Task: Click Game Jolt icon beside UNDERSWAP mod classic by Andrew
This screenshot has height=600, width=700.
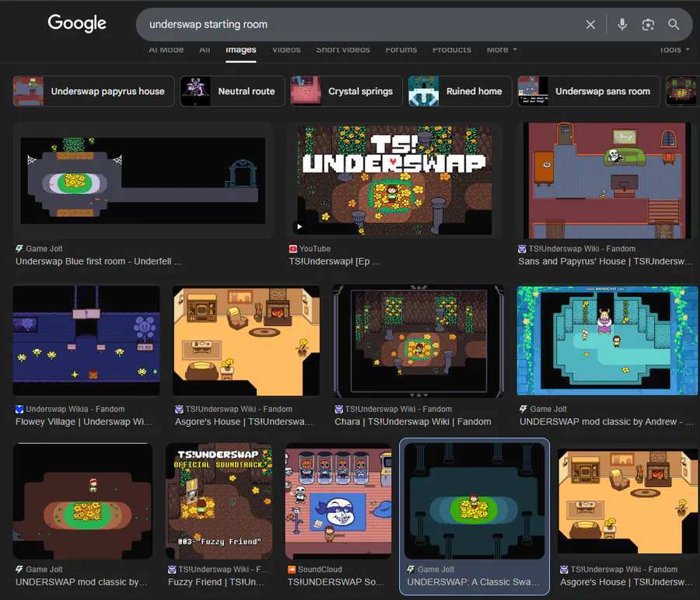Action: pyautogui.click(x=523, y=409)
